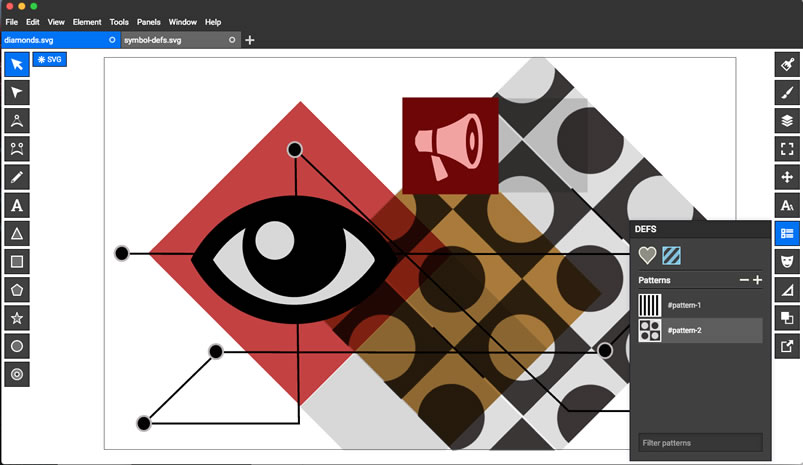Pick the Triangle shape tool
The width and height of the screenshot is (803, 465).
[x=17, y=234]
